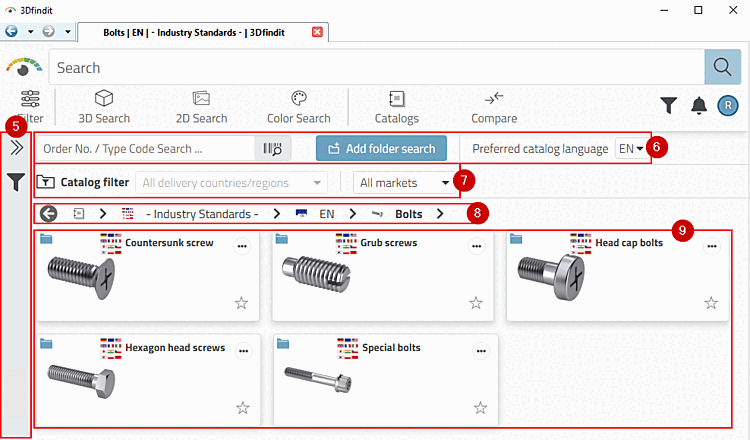Open forward history dropdown arrow
Image resolution: width=750 pixels, height=440 pixels.
click(67, 32)
